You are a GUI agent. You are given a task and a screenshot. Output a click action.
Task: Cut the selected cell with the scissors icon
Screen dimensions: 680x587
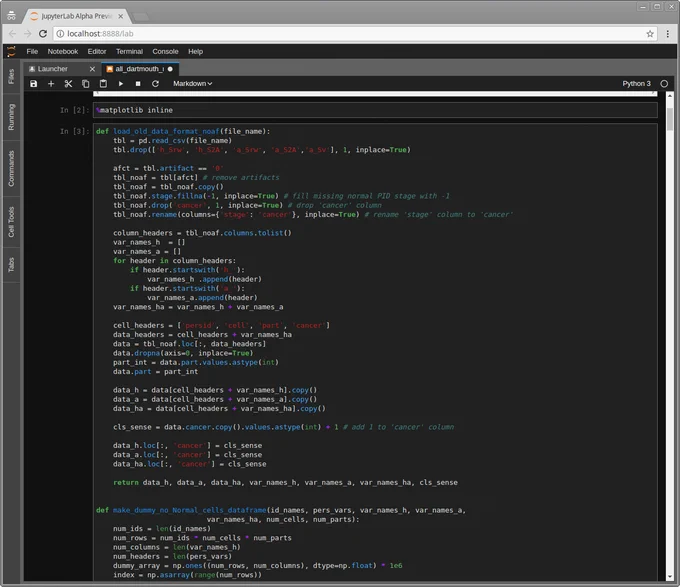(x=68, y=84)
